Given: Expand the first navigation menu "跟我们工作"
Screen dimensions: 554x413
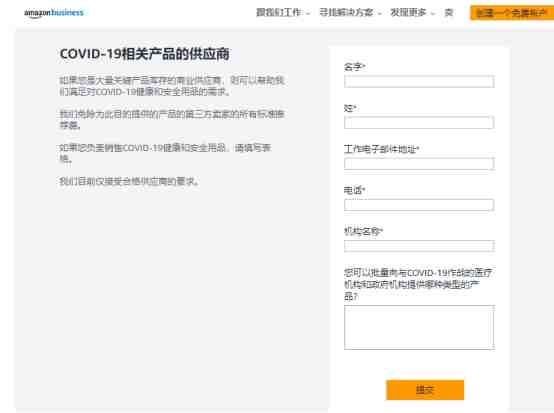Looking at the screenshot, I should tap(283, 12).
